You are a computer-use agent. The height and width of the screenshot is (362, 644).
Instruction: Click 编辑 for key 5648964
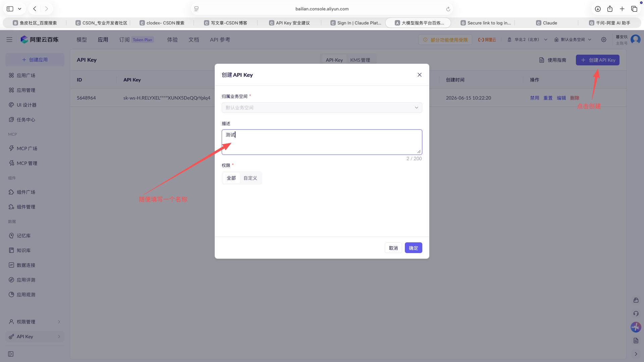pyautogui.click(x=561, y=98)
